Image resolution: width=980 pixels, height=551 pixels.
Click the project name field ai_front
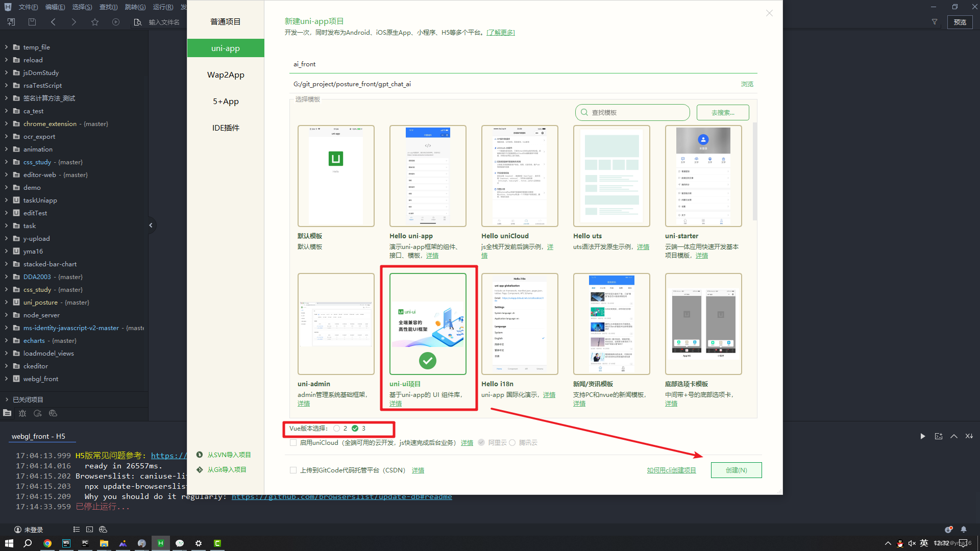[x=523, y=64]
